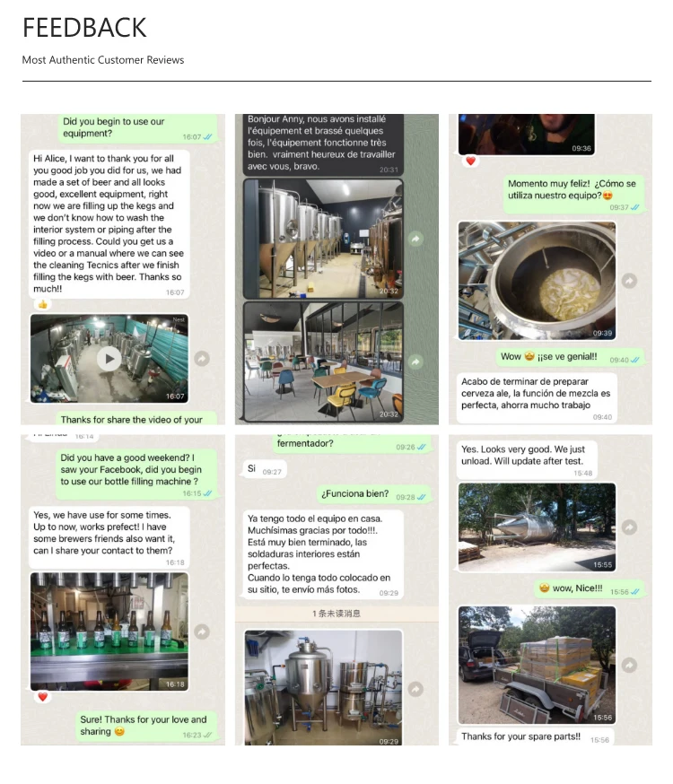Click forward arrow beside trailer boxes photo

click(x=630, y=665)
